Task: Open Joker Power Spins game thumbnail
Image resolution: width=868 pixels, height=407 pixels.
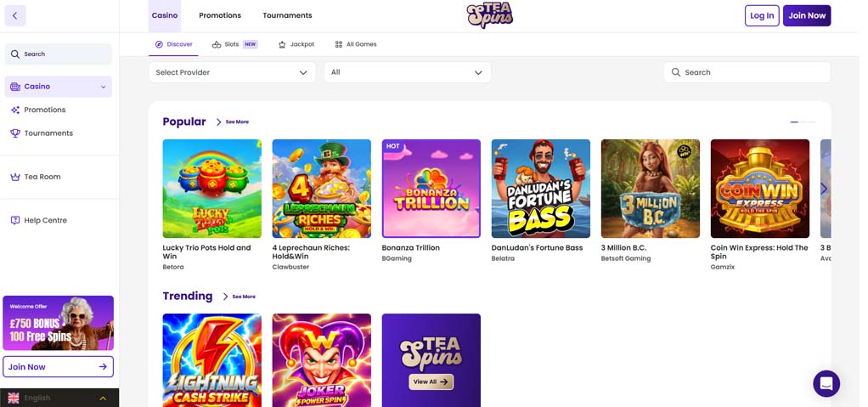Action: [322, 360]
